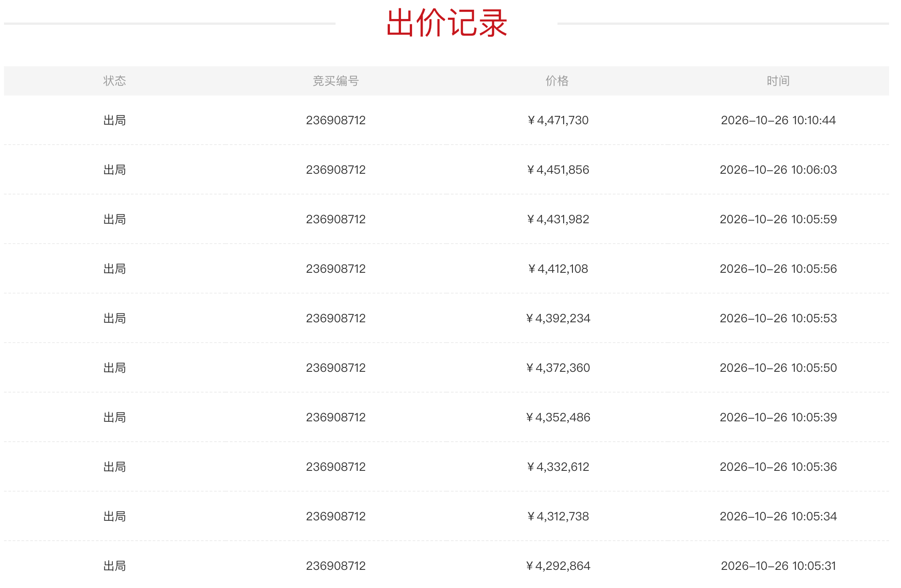Select bidder number in the ￥4,352,486 row
901x588 pixels.
(336, 417)
